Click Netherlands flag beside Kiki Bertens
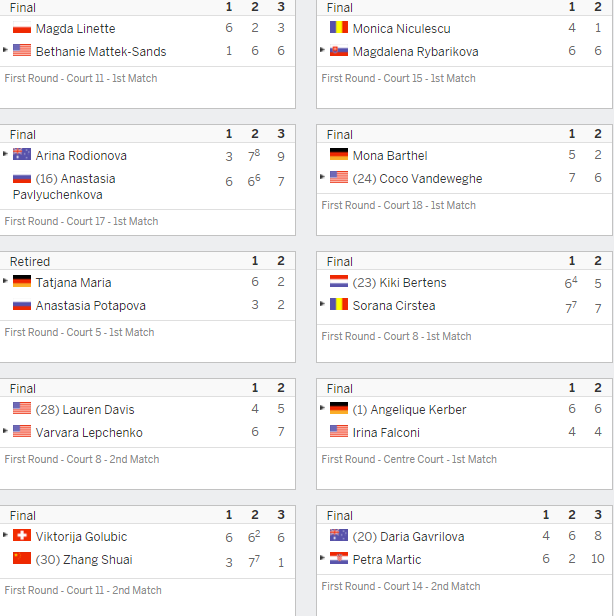The width and height of the screenshot is (614, 616). (339, 282)
